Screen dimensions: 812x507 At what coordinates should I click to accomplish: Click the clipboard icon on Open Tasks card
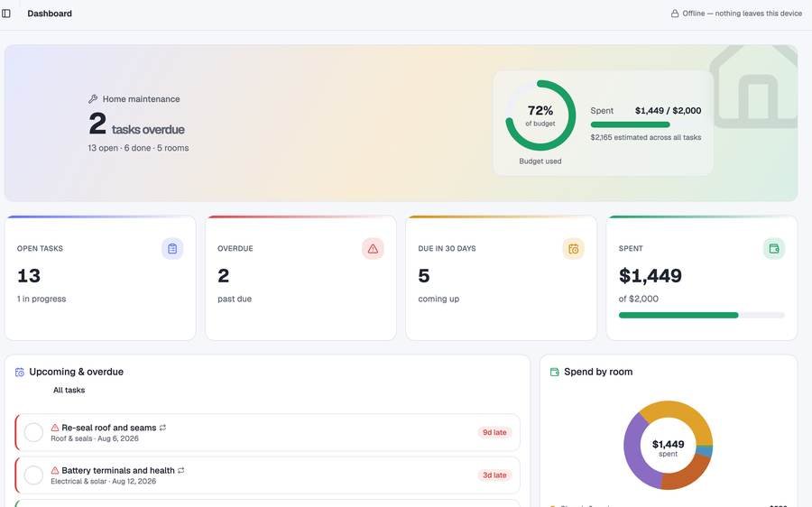(x=172, y=249)
